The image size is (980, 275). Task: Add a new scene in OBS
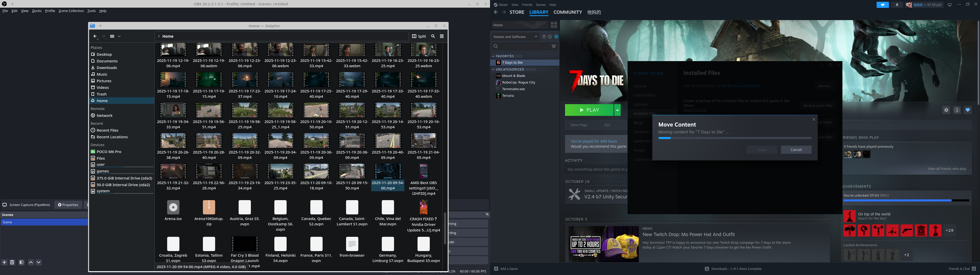pyautogui.click(x=5, y=262)
